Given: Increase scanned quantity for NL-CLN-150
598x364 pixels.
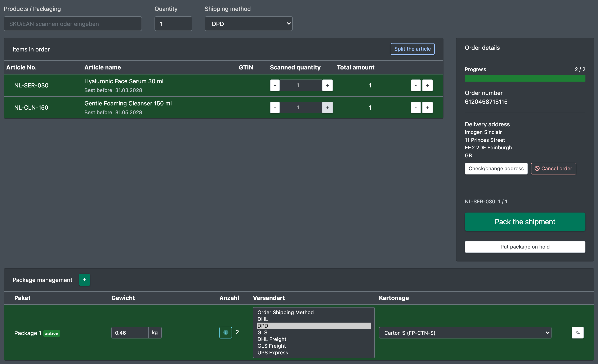Looking at the screenshot, I should coord(327,108).
